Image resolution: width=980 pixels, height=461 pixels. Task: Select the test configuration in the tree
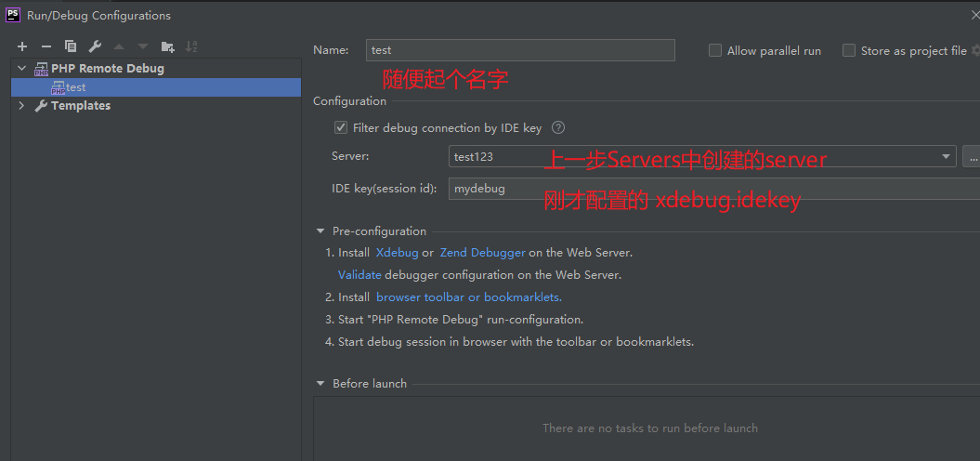tap(75, 87)
